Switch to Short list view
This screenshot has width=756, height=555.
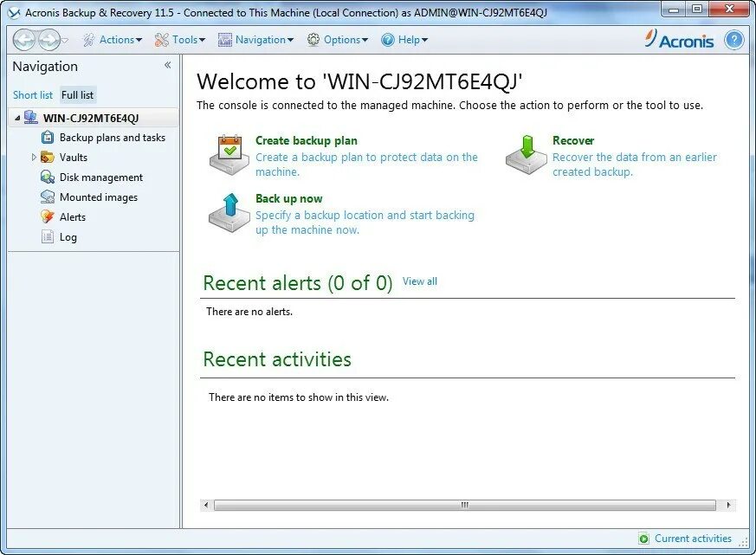point(33,95)
